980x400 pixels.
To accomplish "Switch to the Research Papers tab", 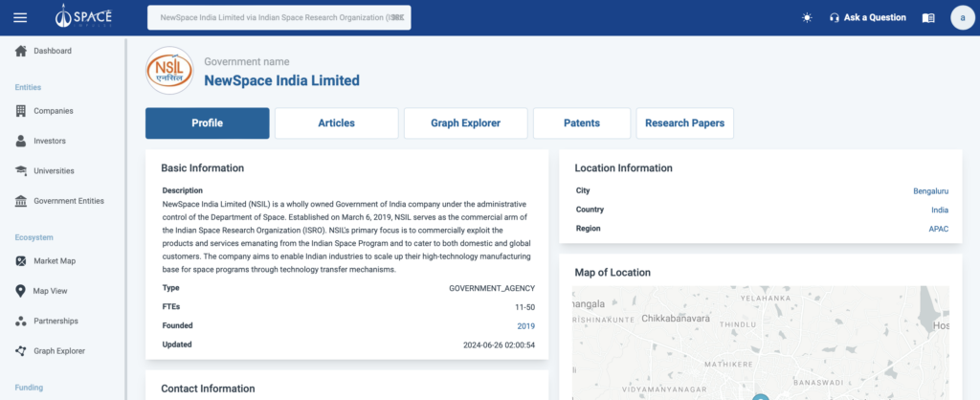I will pyautogui.click(x=685, y=123).
